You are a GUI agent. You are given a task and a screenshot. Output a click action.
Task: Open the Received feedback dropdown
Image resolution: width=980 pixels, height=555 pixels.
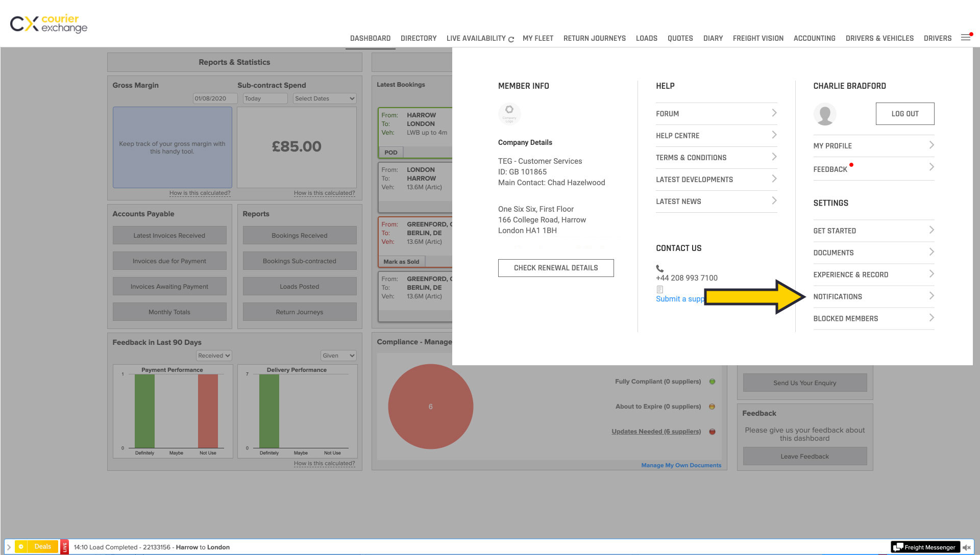(x=214, y=356)
